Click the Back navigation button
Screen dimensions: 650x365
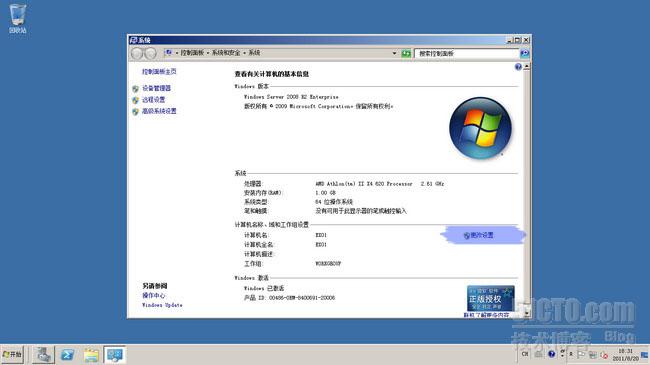coord(137,53)
